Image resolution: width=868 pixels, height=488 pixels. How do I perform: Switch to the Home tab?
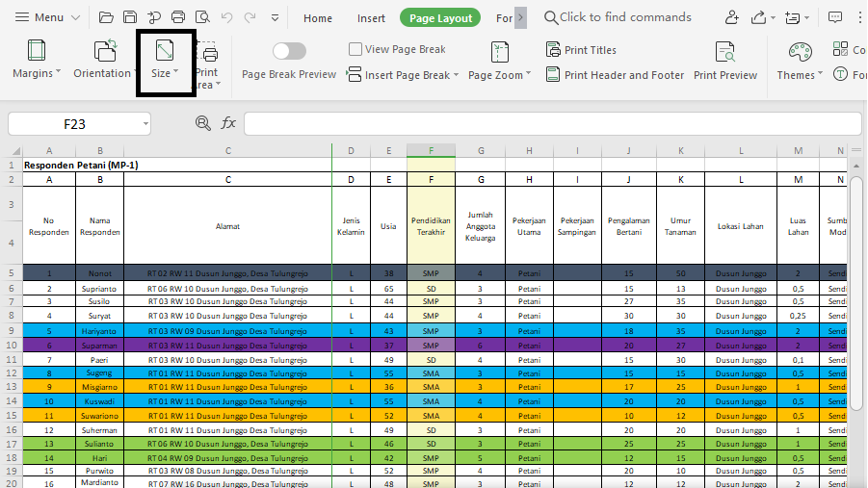(x=318, y=18)
